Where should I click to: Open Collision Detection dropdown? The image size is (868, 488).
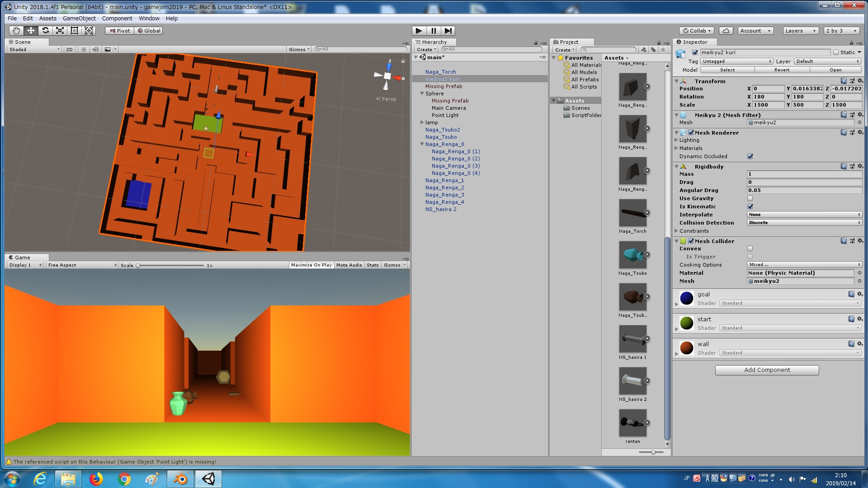pos(804,223)
